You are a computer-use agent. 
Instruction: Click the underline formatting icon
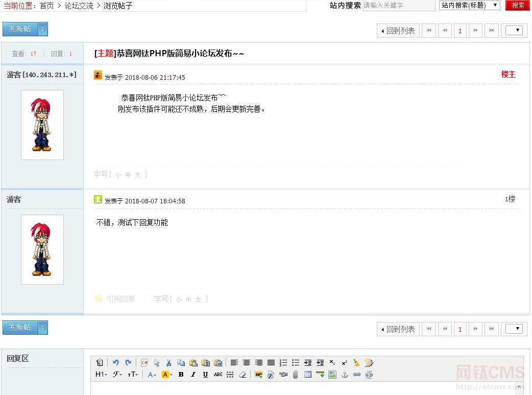(205, 375)
